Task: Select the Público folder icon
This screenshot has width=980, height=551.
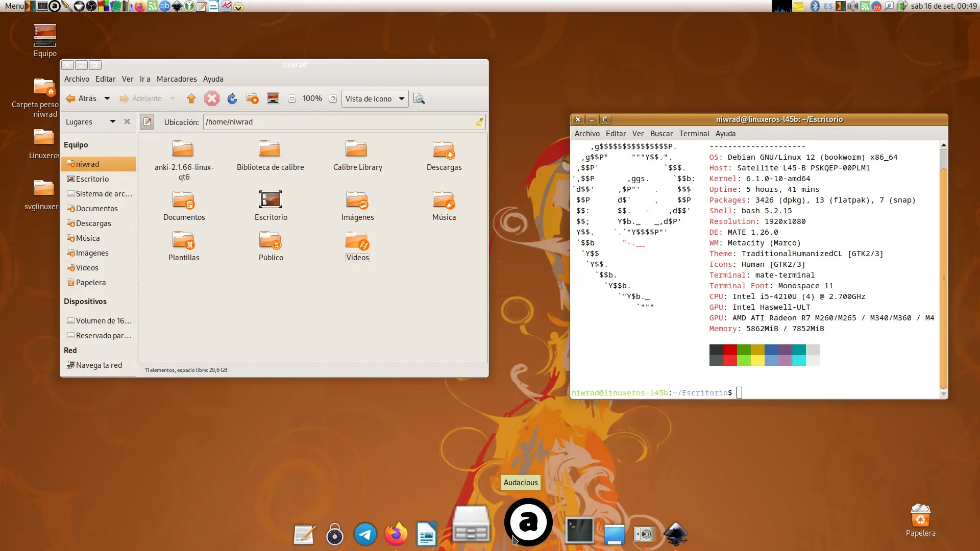Action: [270, 240]
